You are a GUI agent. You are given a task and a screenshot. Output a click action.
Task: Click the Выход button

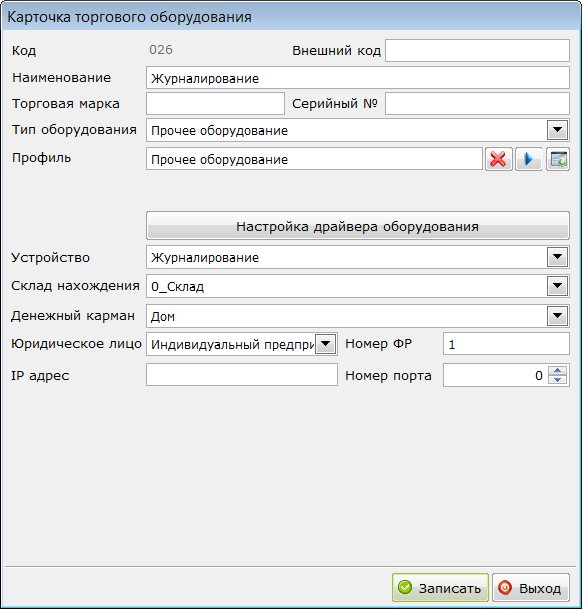(x=531, y=588)
